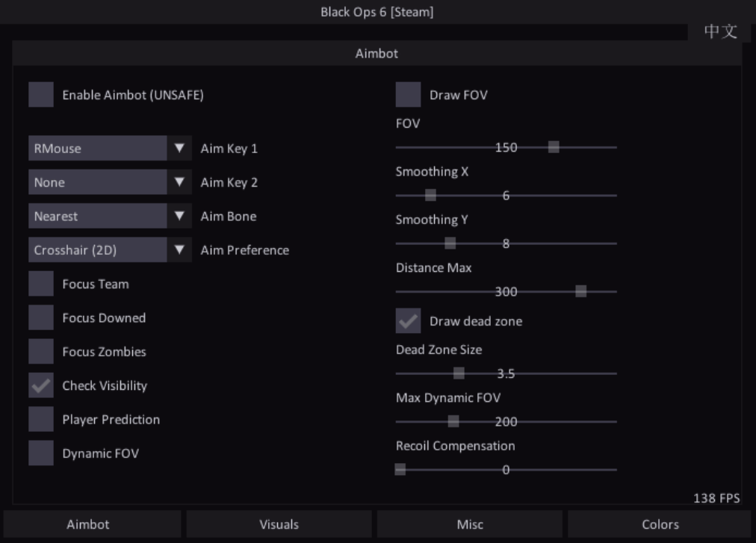Open the Misc tab
Screen dimensions: 756x543
coord(470,524)
